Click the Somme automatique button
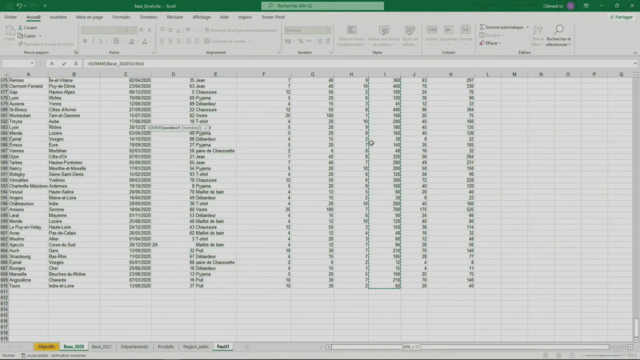 point(501,27)
